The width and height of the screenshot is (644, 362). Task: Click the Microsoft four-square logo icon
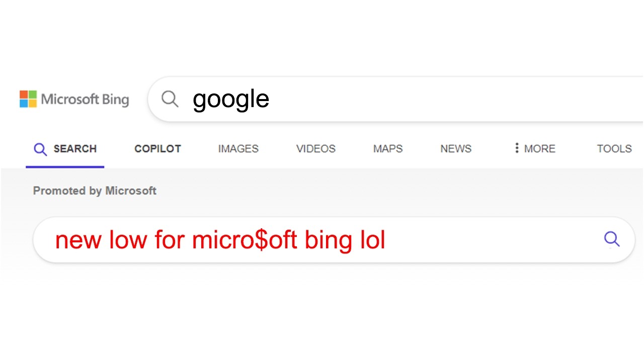(x=28, y=99)
